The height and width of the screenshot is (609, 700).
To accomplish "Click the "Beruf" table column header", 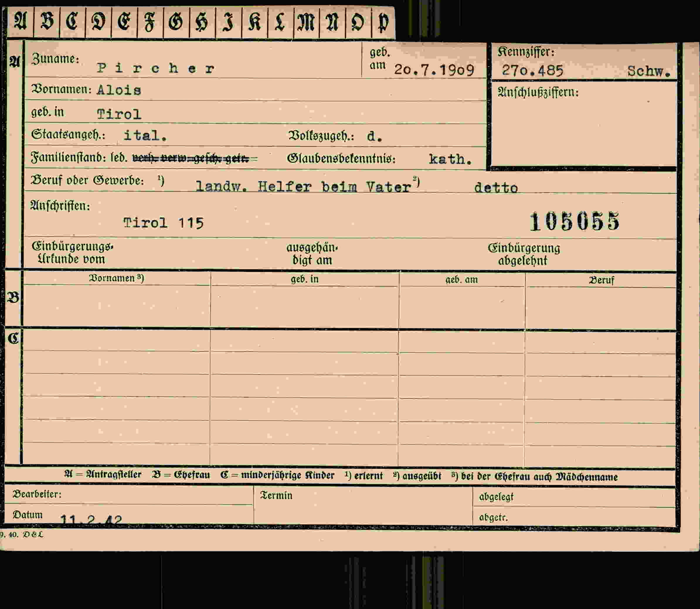I will tap(601, 280).
